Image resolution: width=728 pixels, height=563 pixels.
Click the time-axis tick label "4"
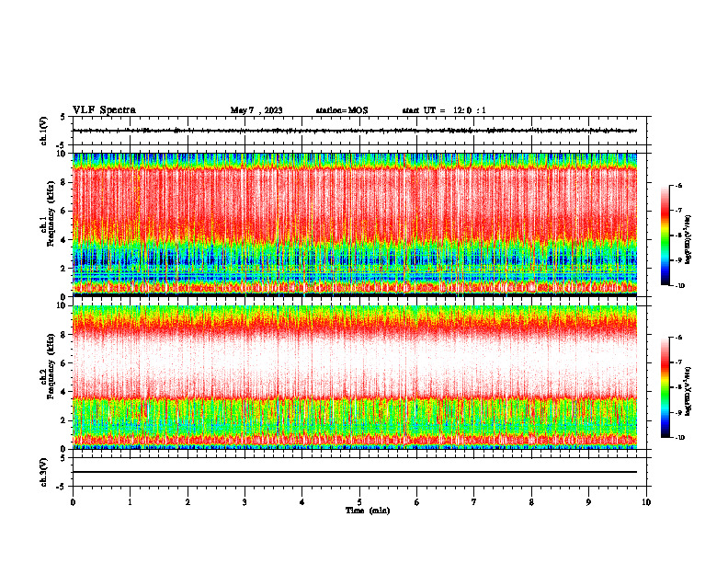pos(302,502)
